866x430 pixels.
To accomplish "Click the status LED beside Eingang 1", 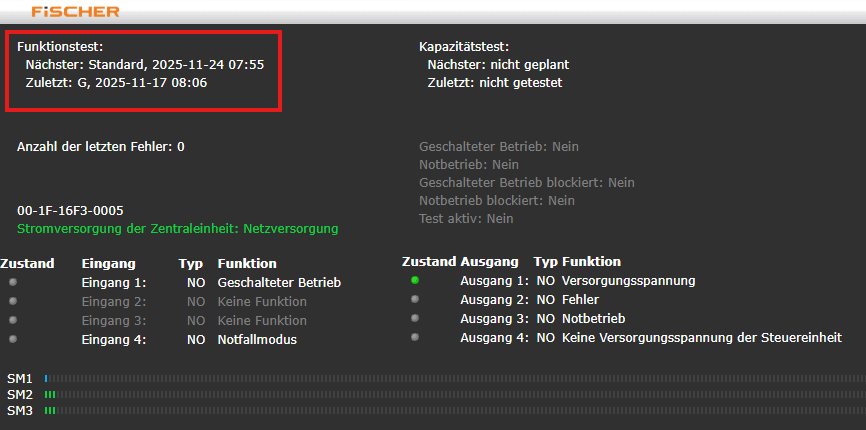I will pos(13,282).
